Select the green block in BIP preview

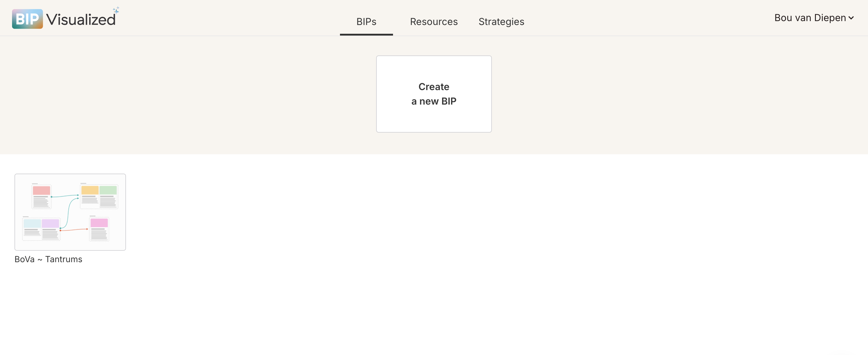108,190
